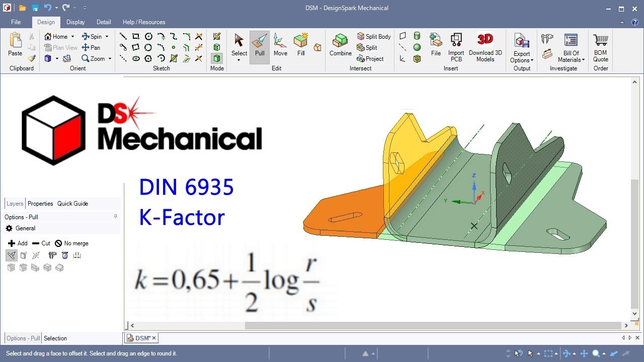Pick the sketch Line tool
This screenshot has height=362, width=644.
click(x=123, y=36)
